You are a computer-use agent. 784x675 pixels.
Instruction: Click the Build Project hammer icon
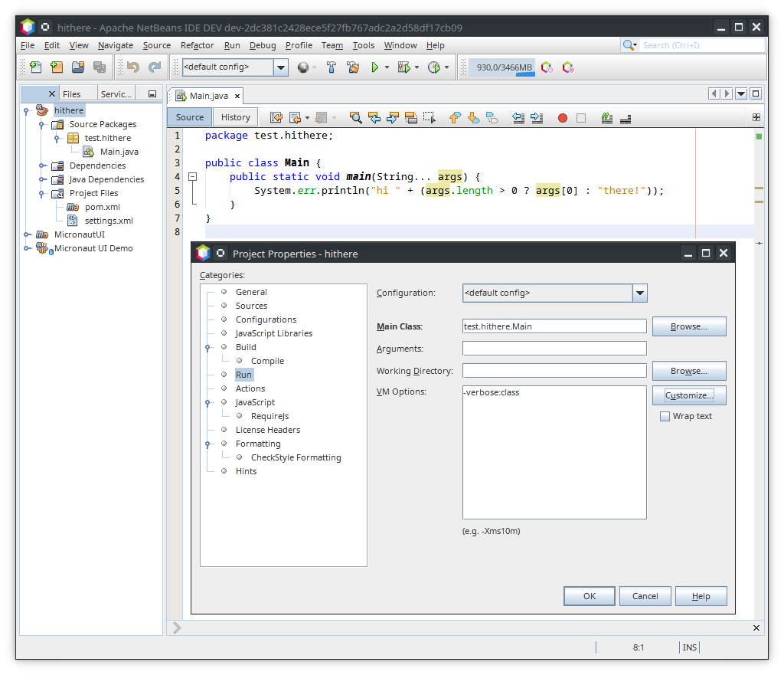tap(332, 67)
